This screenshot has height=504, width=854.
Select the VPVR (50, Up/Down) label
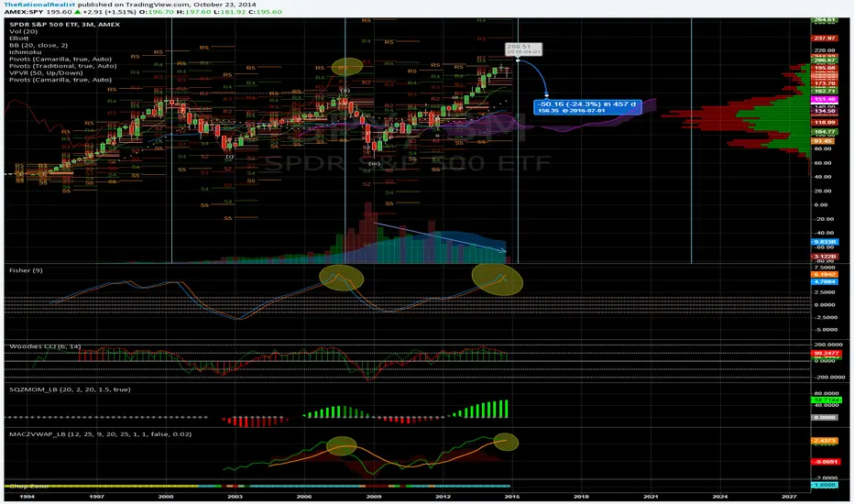click(x=47, y=73)
